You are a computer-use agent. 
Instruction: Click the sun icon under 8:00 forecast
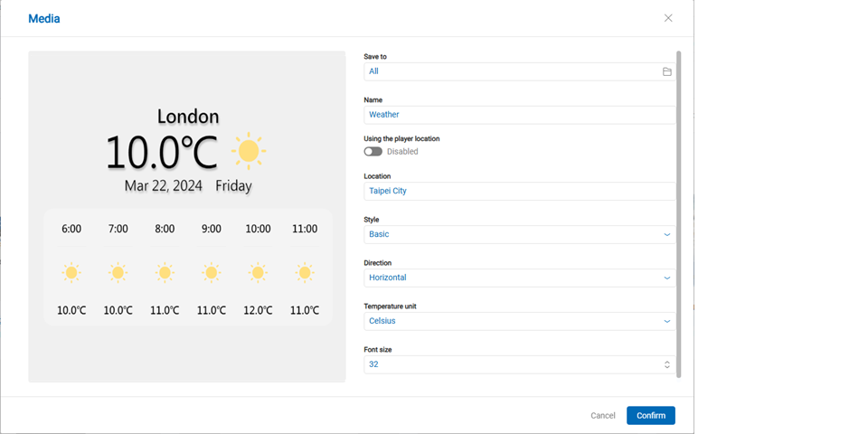(x=165, y=272)
